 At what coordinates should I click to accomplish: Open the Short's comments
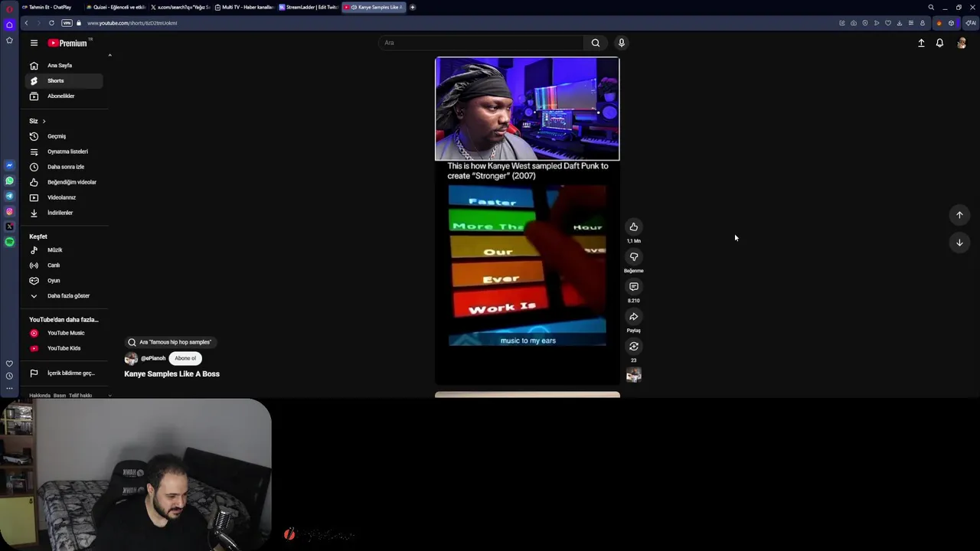coord(634,286)
